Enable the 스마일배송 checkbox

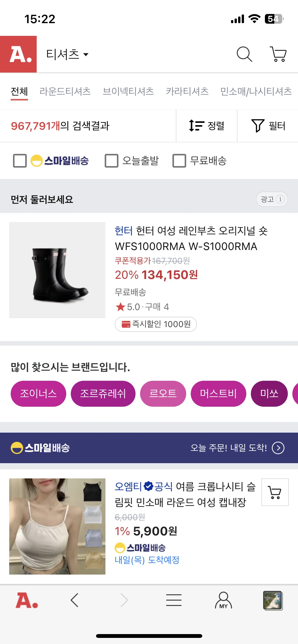coord(20,161)
